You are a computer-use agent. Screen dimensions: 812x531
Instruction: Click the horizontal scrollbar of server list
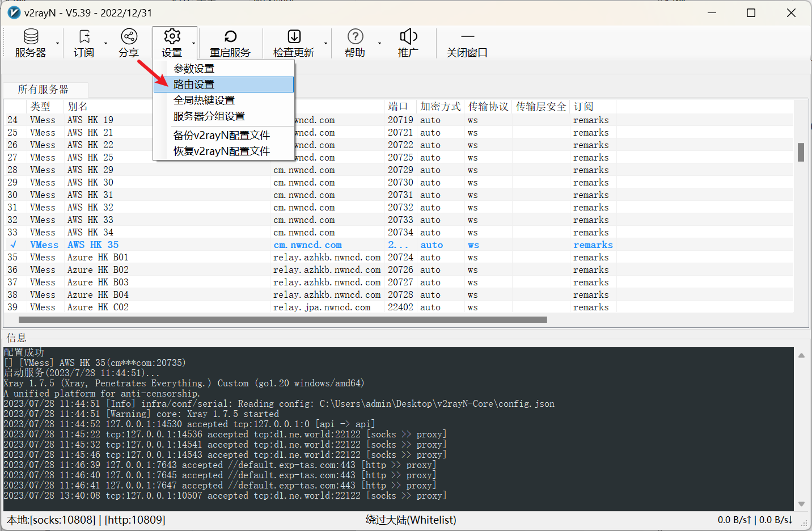(282, 320)
